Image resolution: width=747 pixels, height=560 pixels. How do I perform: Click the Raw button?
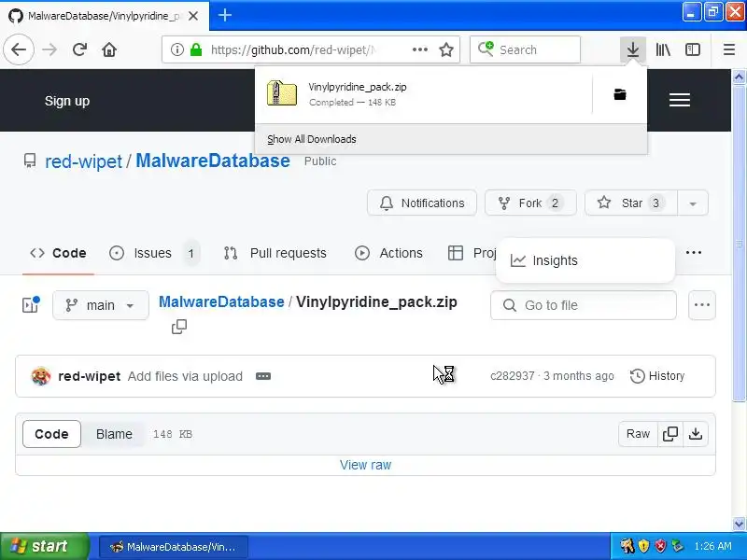[x=638, y=434]
